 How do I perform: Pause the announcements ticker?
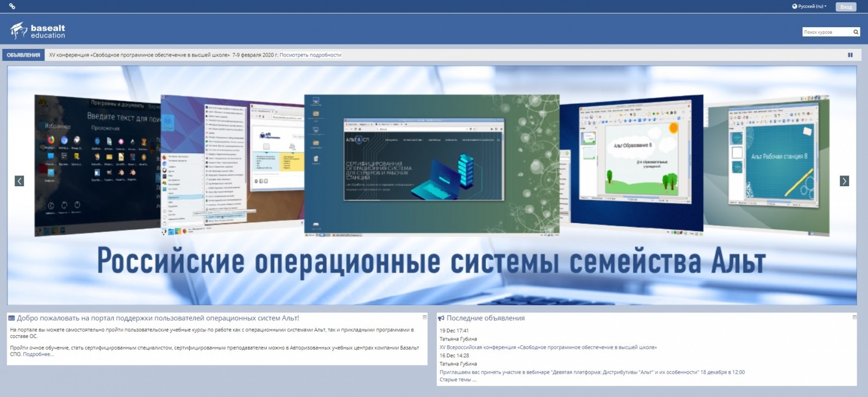850,55
